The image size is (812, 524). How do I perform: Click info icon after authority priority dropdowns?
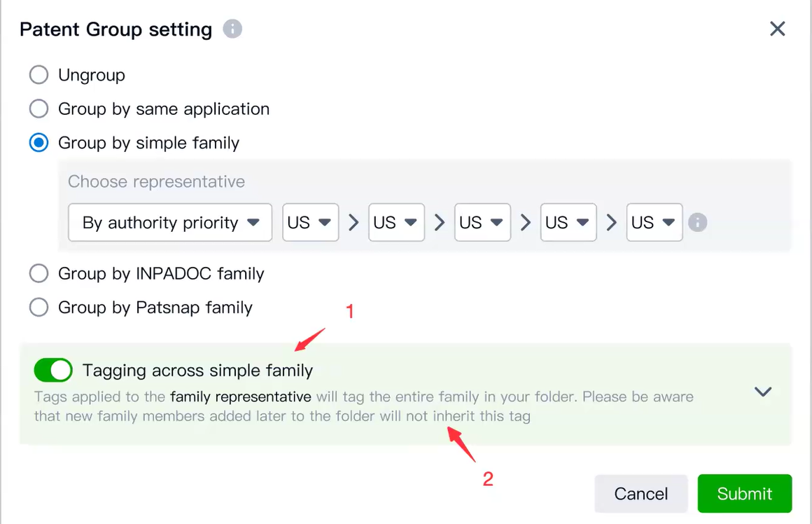697,223
